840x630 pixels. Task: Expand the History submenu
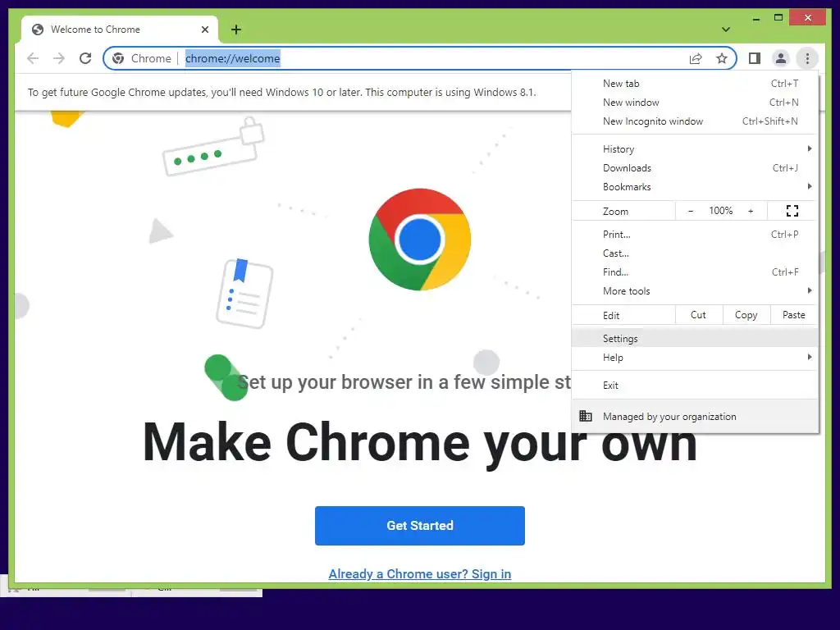coord(695,149)
